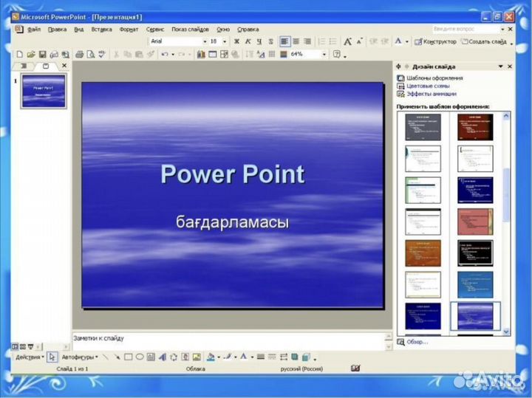Apply the orange design template thumbnail
Screen dimensions: 532x398
click(423, 253)
